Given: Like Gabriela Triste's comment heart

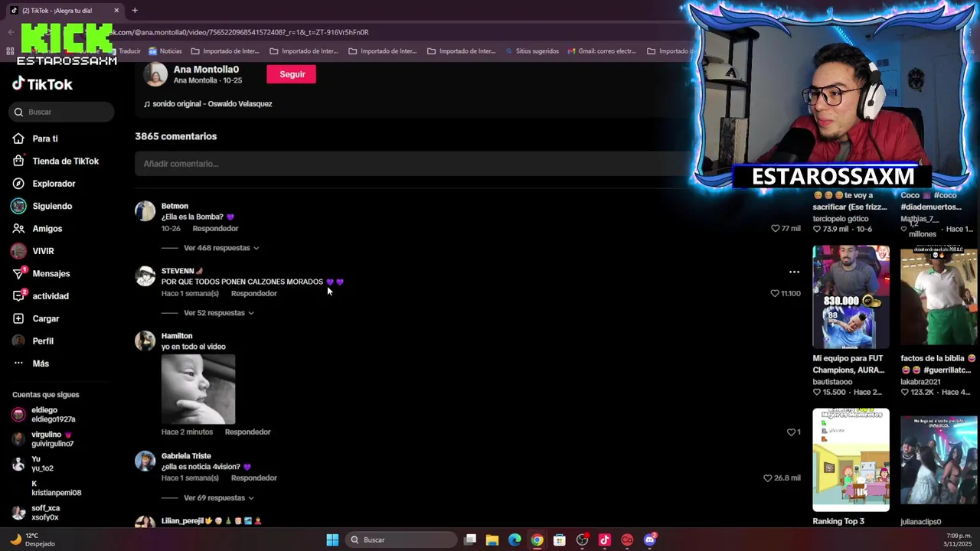Looking at the screenshot, I should point(767,478).
